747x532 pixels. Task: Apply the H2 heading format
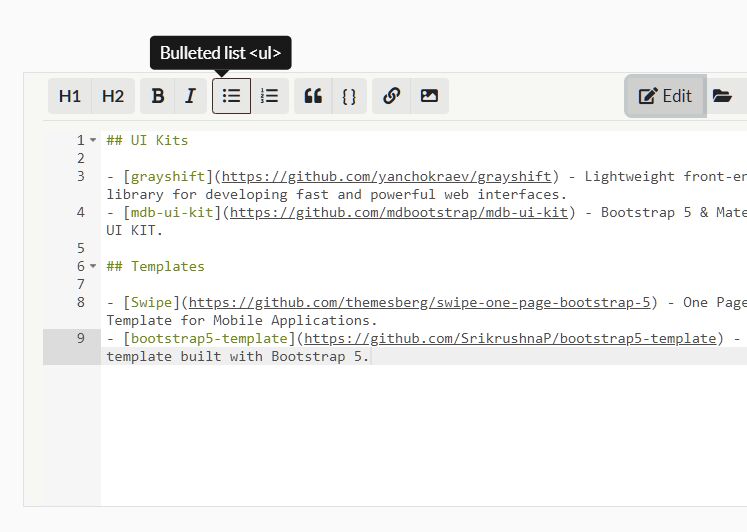113,96
